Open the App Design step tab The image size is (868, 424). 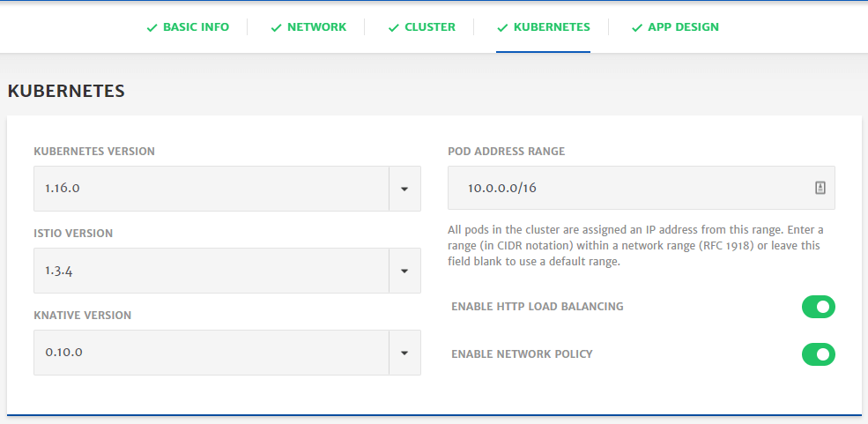point(675,27)
